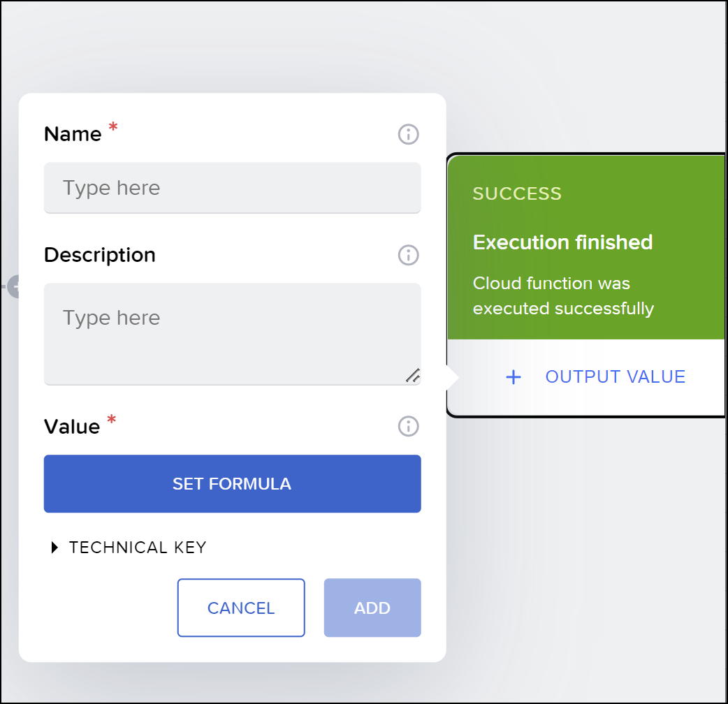Click the OUTPUT VALUE link text
The width and height of the screenshot is (728, 704).
pyautogui.click(x=615, y=377)
